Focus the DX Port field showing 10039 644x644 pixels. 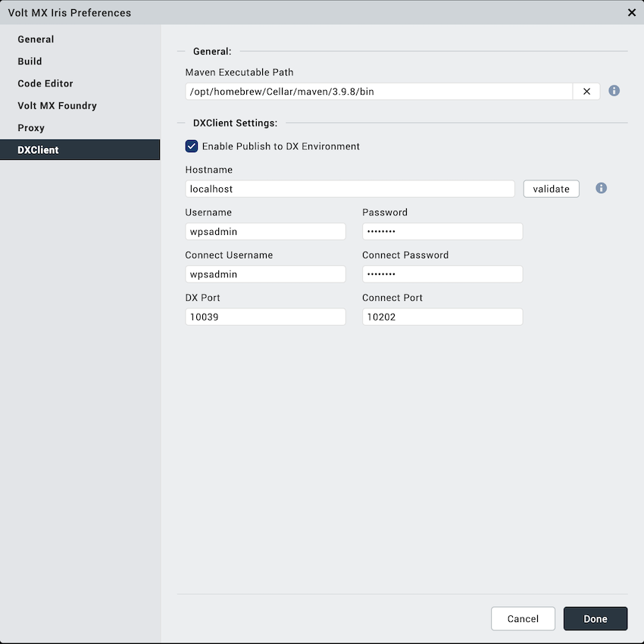(265, 317)
